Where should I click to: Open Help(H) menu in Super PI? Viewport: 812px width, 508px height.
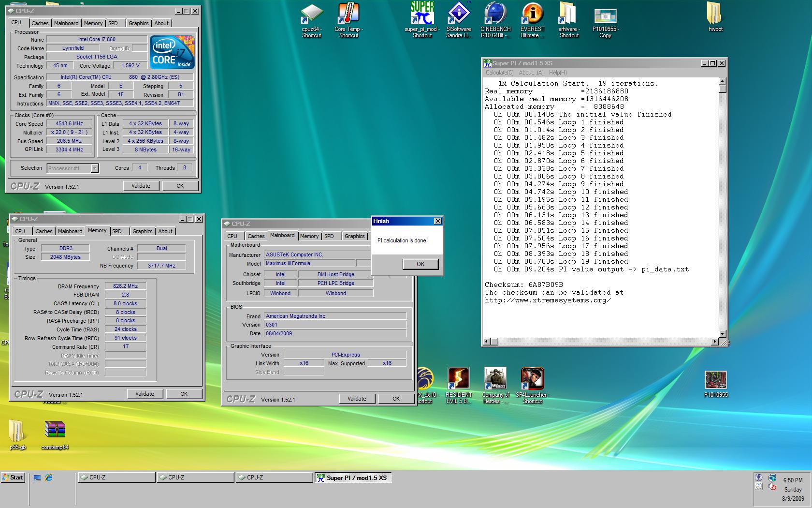click(558, 73)
